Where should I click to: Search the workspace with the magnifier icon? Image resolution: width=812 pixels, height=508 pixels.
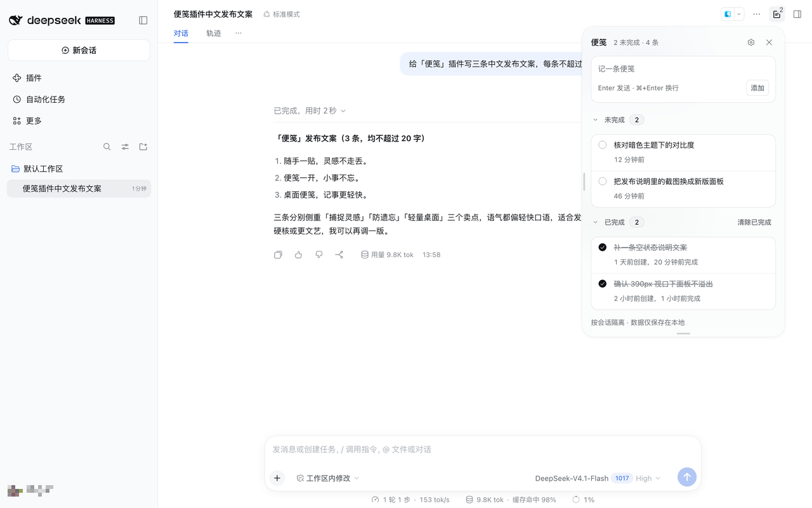pyautogui.click(x=107, y=147)
